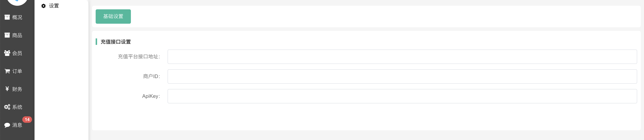Click the 商品 products box icon

7,35
